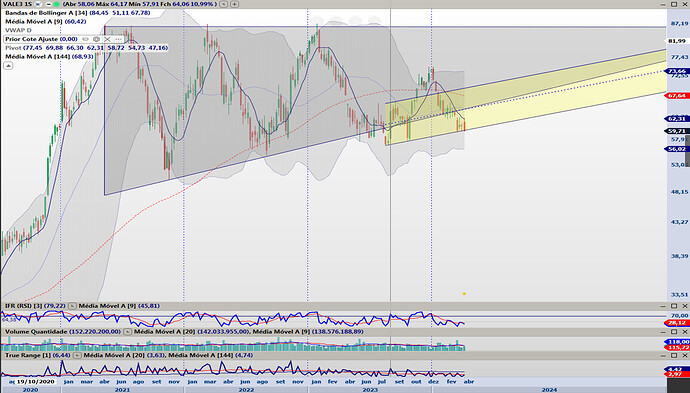Click the 62,31 pivot price marker
This screenshot has width=690, height=393.
pos(677,119)
